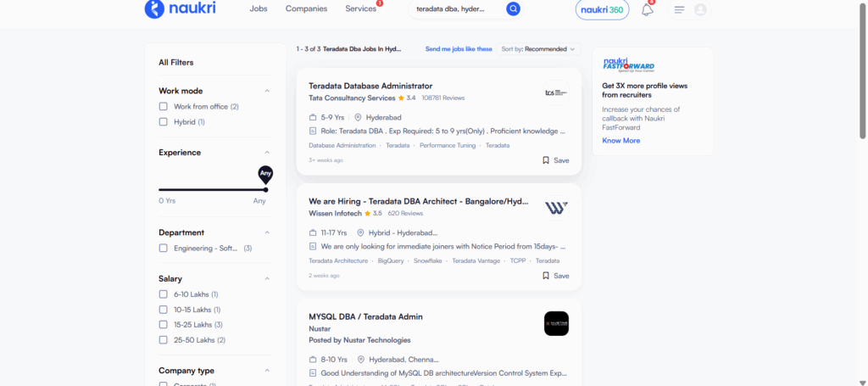Screen dimensions: 868x386
Task: Click the Experience slider handle
Action: pyautogui.click(x=265, y=189)
